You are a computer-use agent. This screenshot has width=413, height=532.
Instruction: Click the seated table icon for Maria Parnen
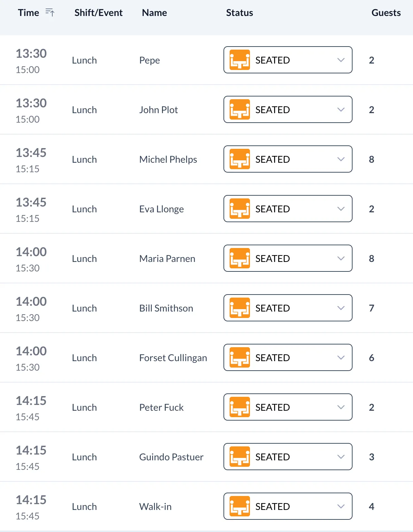point(240,258)
